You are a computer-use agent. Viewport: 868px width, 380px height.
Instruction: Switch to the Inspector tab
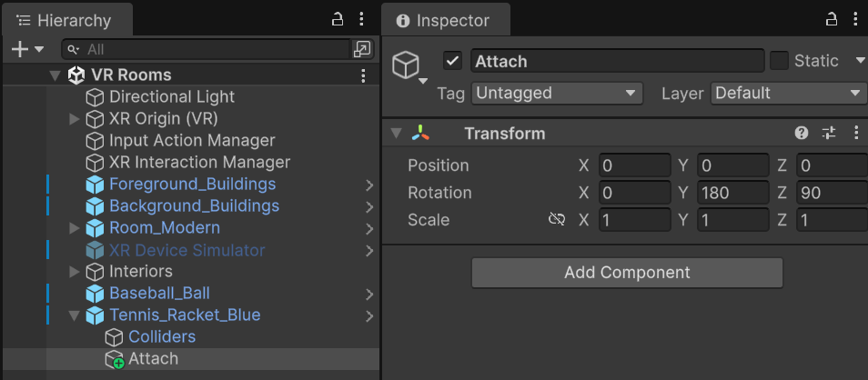coord(445,20)
